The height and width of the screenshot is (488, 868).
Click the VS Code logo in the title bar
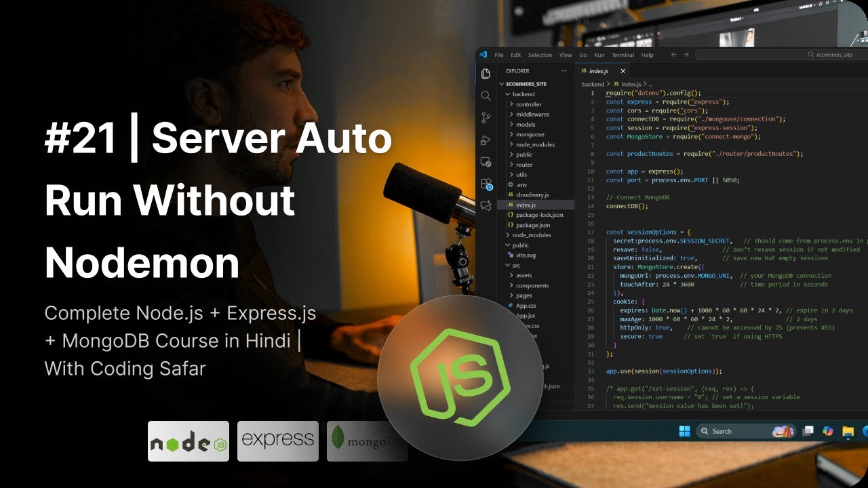[x=484, y=55]
